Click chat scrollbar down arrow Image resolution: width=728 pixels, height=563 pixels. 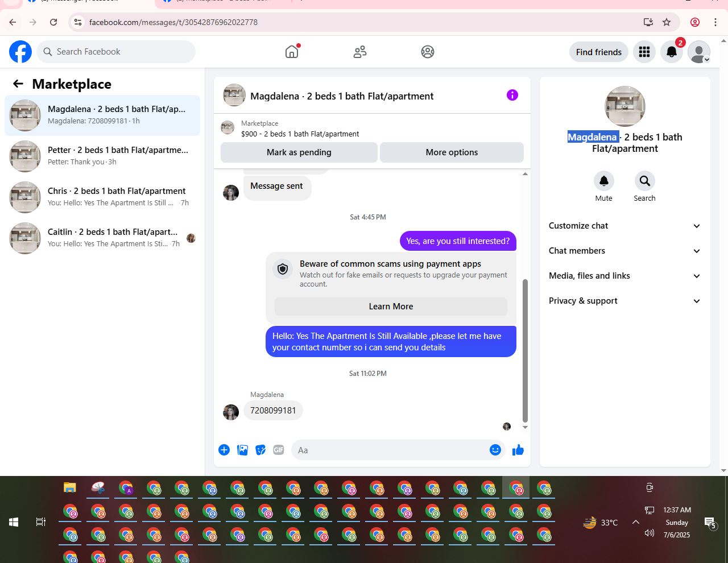(525, 427)
